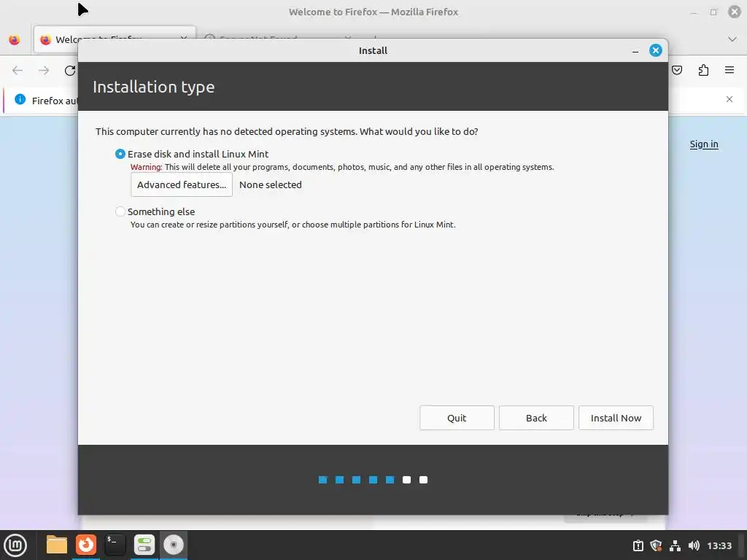Image resolution: width=747 pixels, height=560 pixels.
Task: Dismiss the Firefox notification bar
Action: tap(729, 99)
